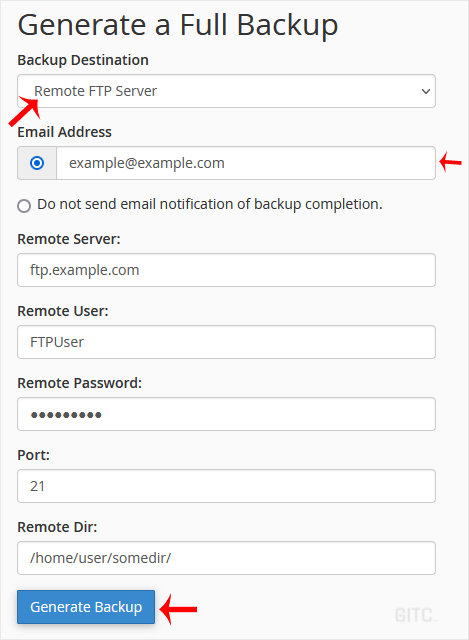
Task: Click the 'Do not send email notification' label text
Action: (210, 204)
